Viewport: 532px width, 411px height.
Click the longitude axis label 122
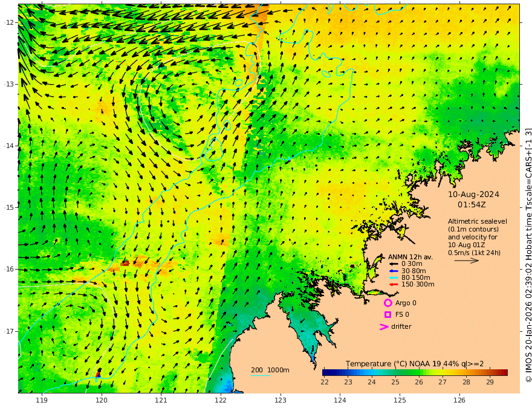(221, 400)
